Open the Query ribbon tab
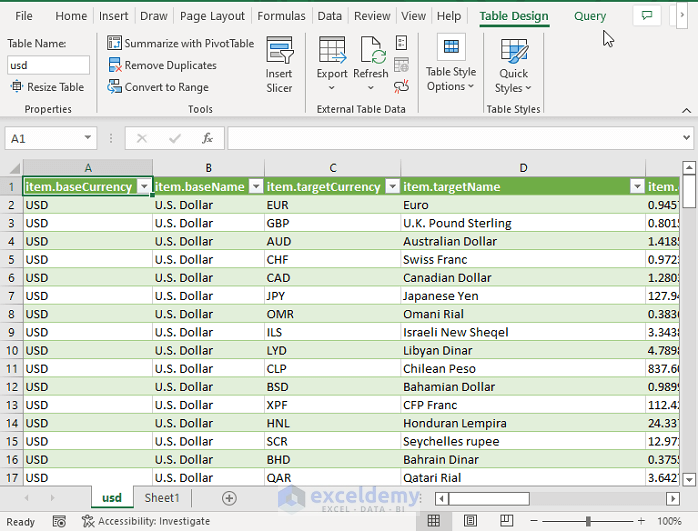 coord(590,16)
